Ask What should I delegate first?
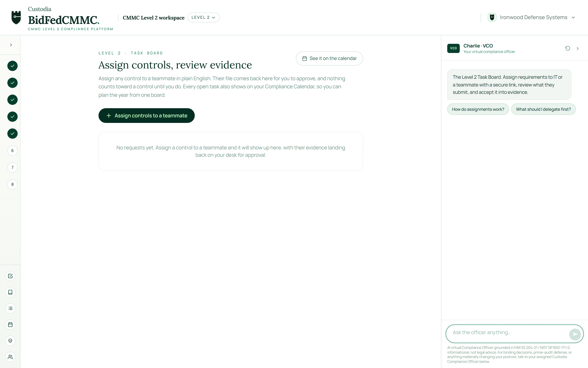Screen dimensions: 588x368 click(543, 109)
